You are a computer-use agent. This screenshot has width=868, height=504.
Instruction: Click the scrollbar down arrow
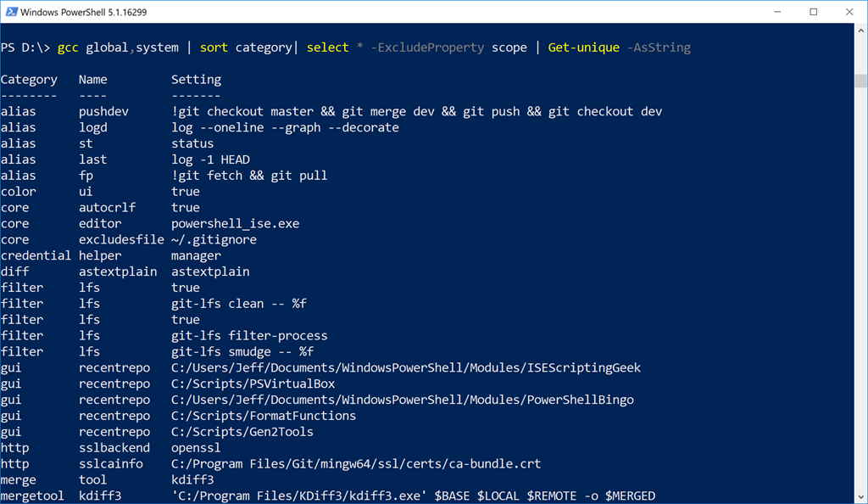(x=861, y=497)
